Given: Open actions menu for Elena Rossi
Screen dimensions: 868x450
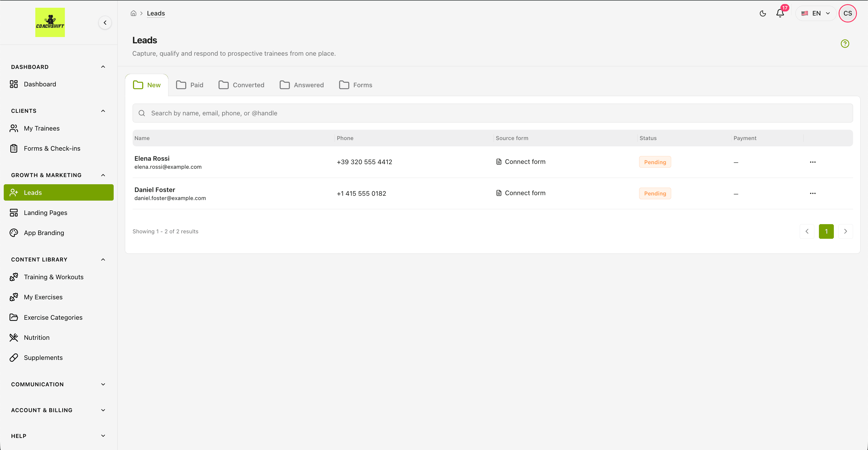Looking at the screenshot, I should [813, 162].
